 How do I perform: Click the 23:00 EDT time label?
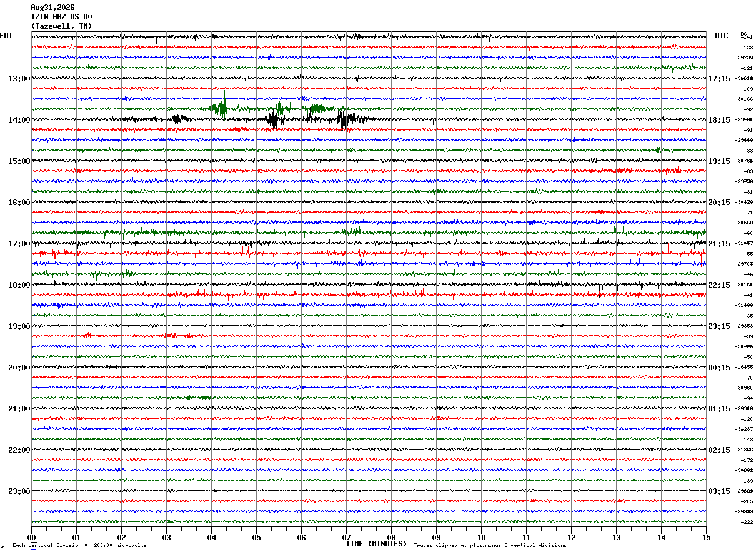point(19,491)
